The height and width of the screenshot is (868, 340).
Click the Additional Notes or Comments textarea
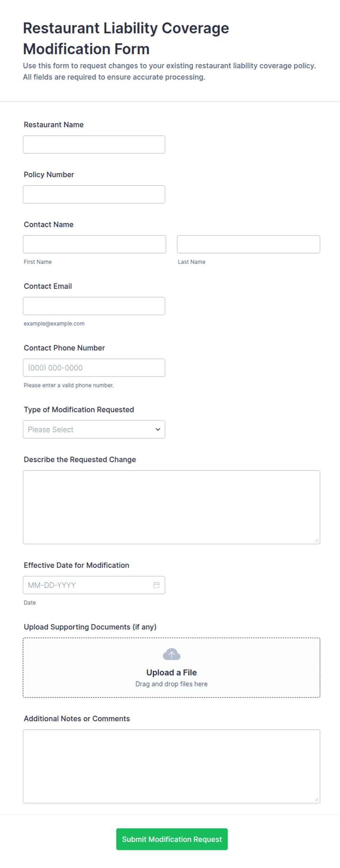[171, 766]
